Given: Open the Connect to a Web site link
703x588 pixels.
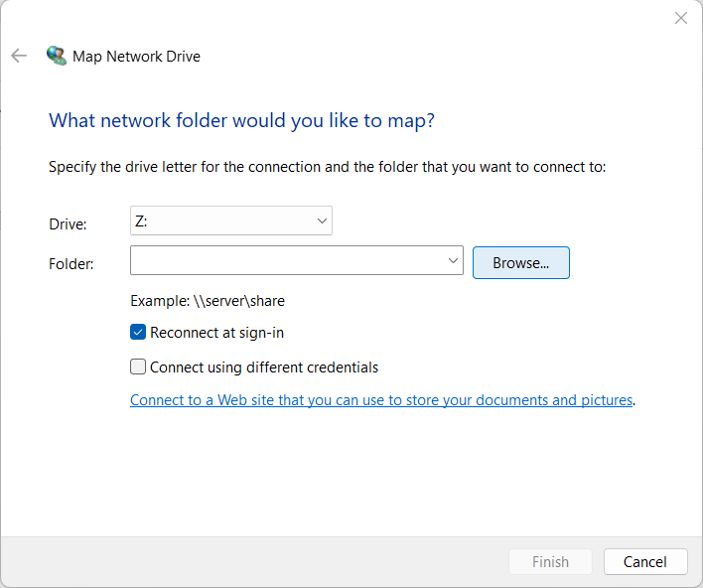Looking at the screenshot, I should click(381, 400).
